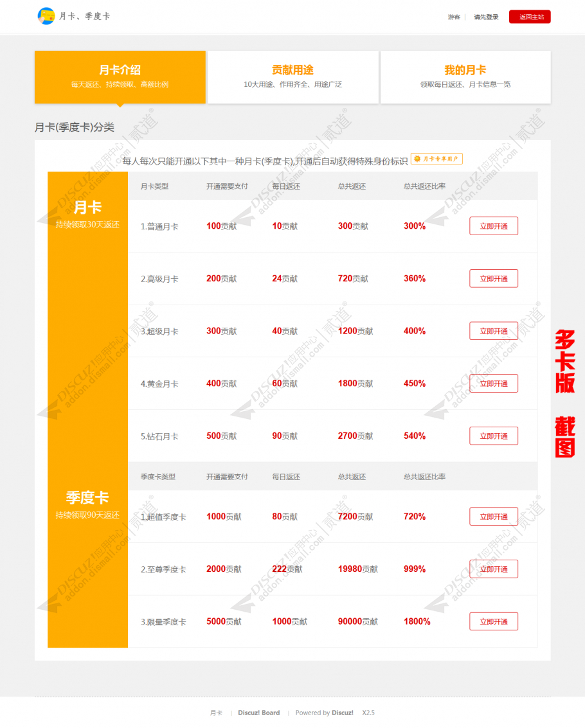
Task: Open the Powered by Discuz! link
Action: point(325,713)
